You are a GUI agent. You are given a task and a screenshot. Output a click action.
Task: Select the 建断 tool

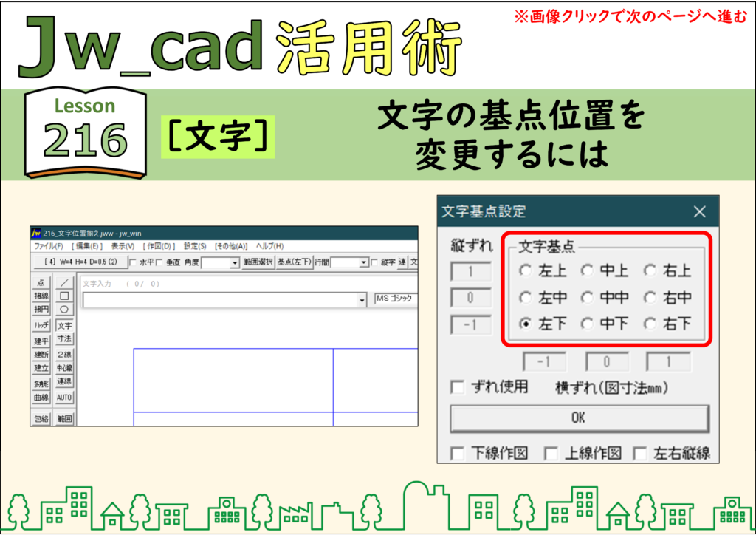tap(41, 355)
